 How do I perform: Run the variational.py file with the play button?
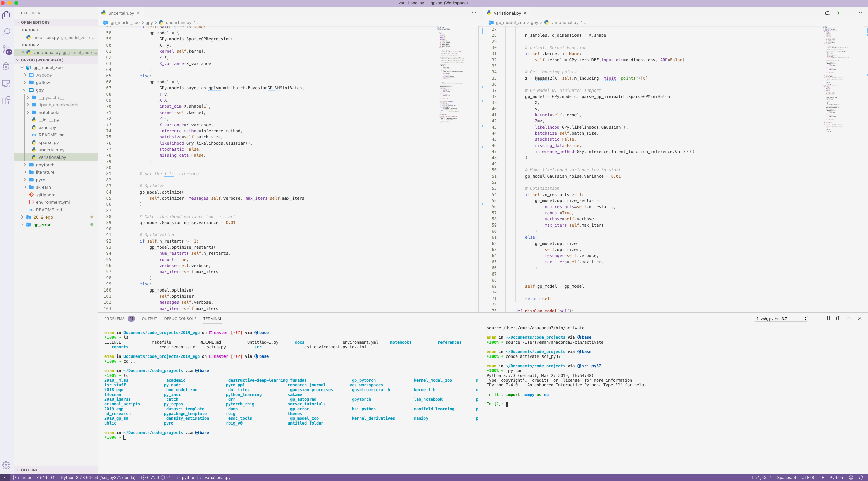tap(837, 13)
